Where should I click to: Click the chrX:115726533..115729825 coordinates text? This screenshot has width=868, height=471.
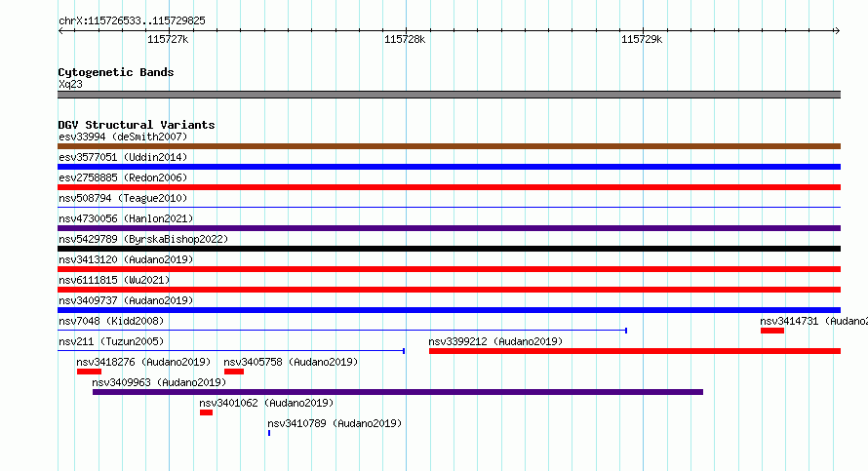[132, 20]
